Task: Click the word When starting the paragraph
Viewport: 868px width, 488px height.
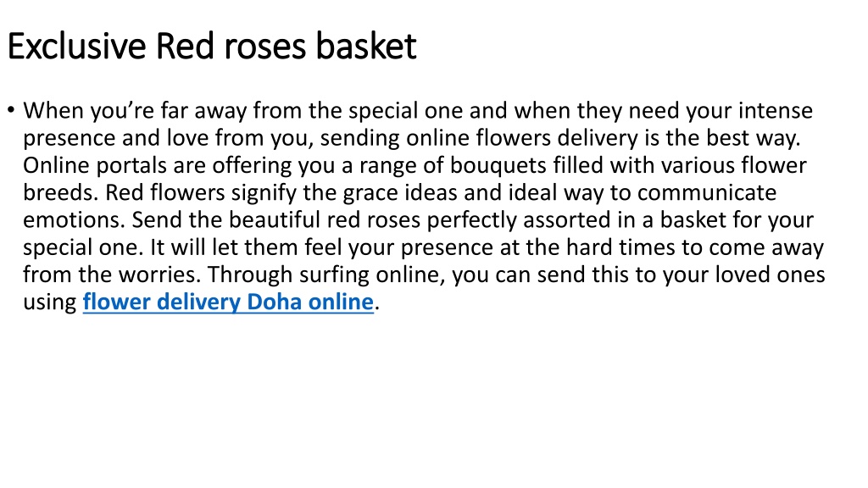Action: 53,111
